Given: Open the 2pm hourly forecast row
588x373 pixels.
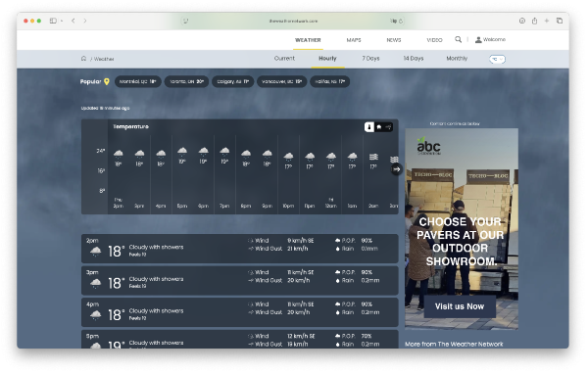Looking at the screenshot, I should (240, 249).
